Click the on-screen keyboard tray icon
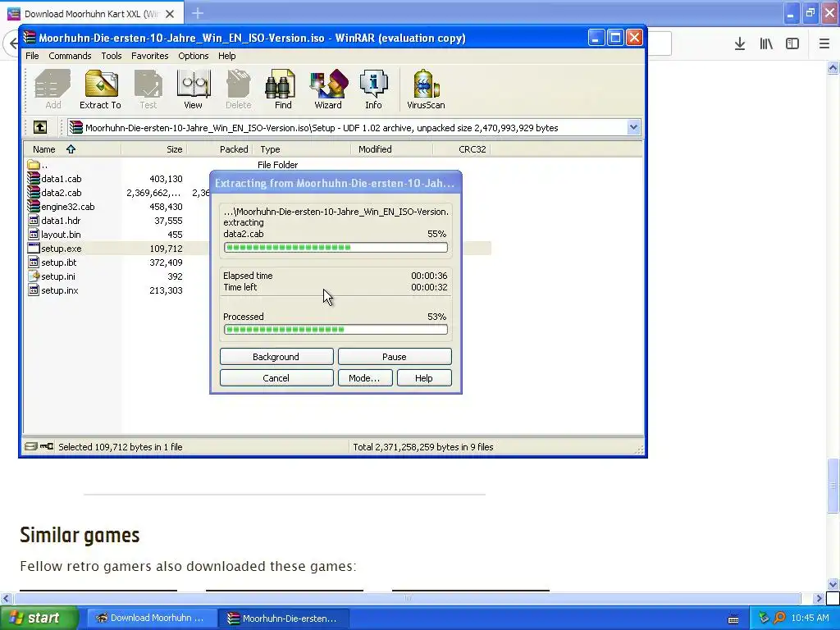 click(x=733, y=619)
